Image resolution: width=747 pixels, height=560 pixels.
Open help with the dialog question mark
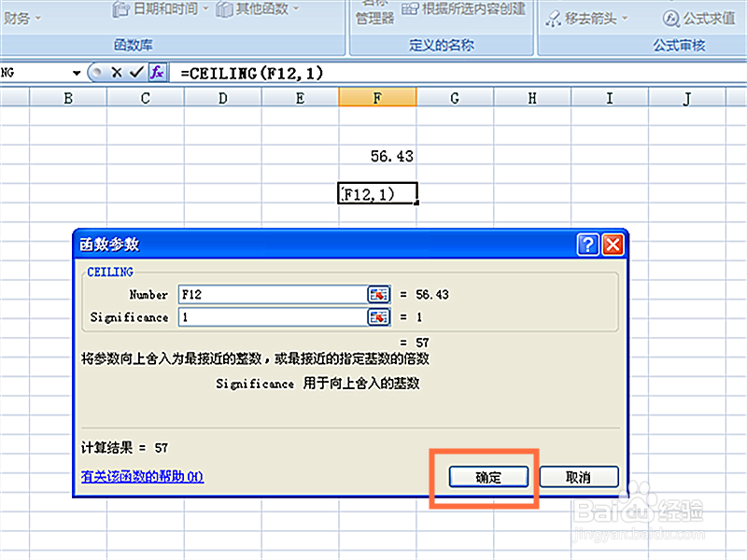[x=588, y=245]
